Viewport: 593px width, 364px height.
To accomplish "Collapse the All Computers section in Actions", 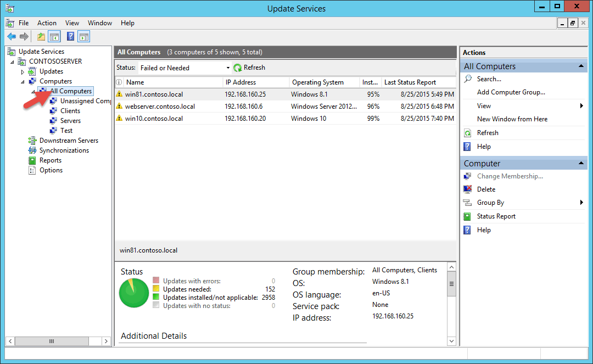I will (581, 66).
